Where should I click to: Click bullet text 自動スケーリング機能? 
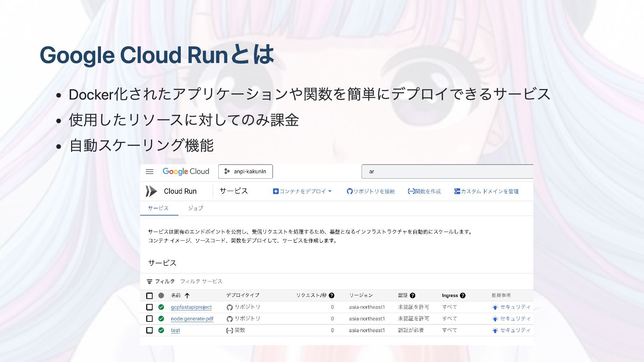coord(141,145)
